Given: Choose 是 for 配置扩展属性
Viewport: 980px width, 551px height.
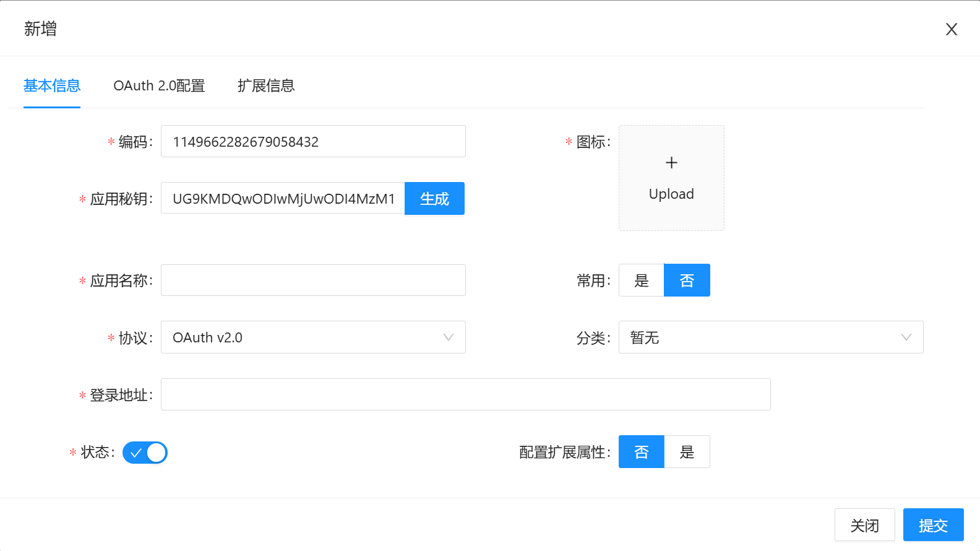Looking at the screenshot, I should 687,452.
